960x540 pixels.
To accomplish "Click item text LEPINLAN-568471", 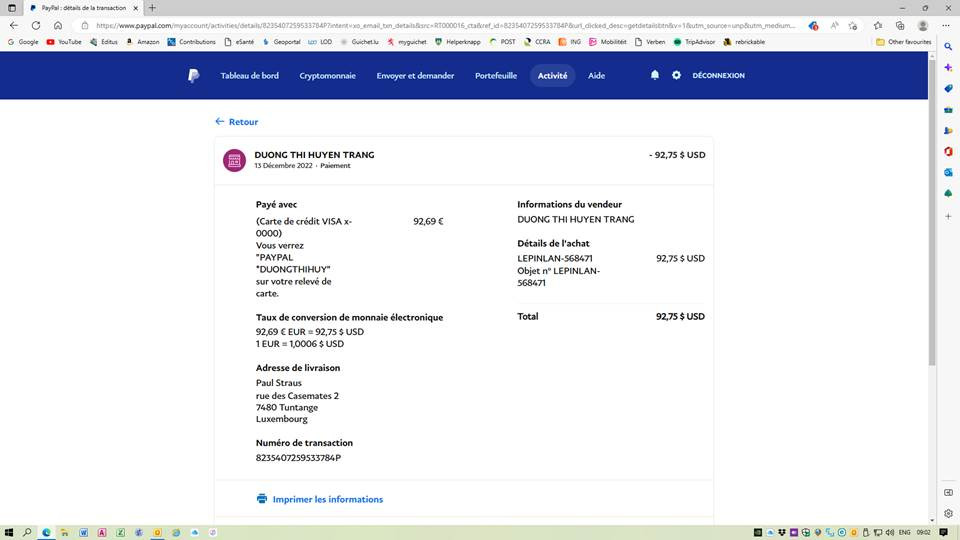I will point(555,258).
